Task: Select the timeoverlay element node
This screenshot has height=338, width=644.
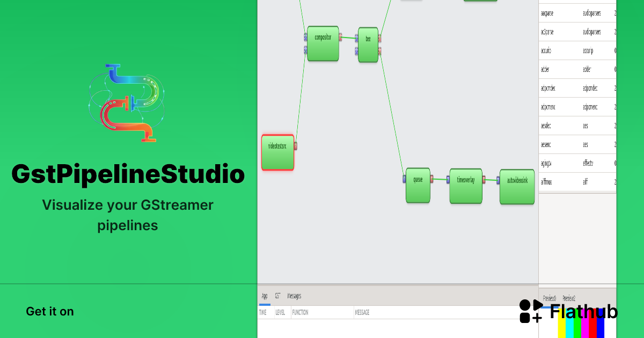Action: (465, 186)
